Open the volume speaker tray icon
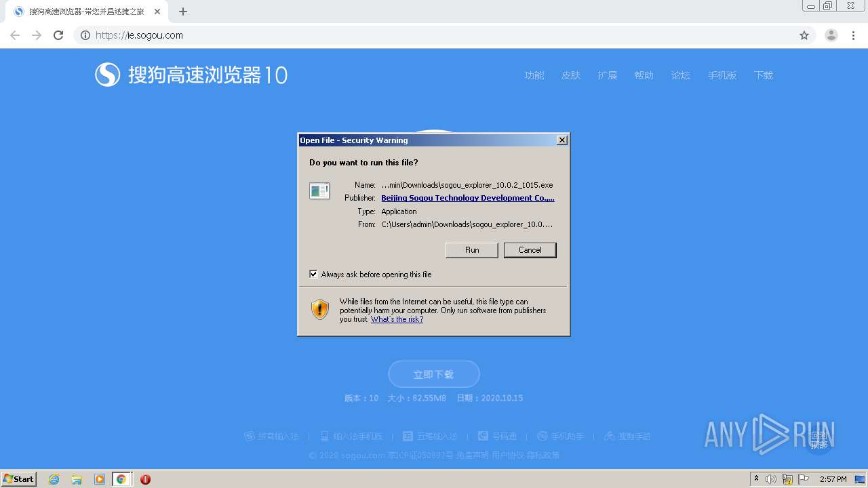Image resolution: width=868 pixels, height=488 pixels. point(771,479)
